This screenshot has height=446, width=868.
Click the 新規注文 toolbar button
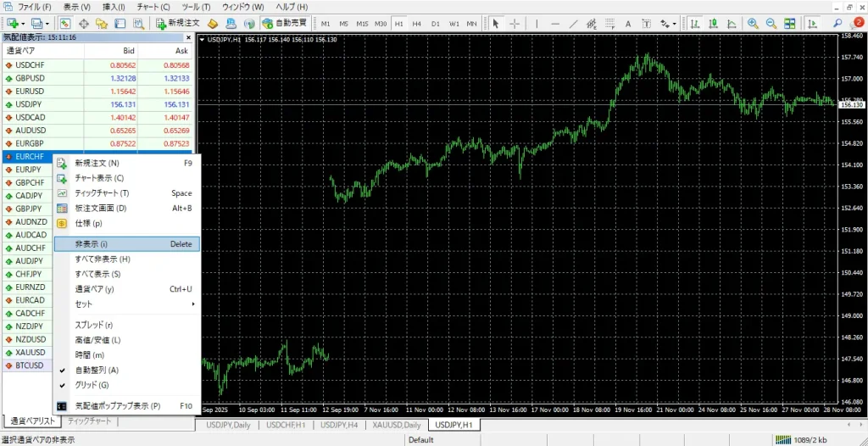pyautogui.click(x=178, y=23)
